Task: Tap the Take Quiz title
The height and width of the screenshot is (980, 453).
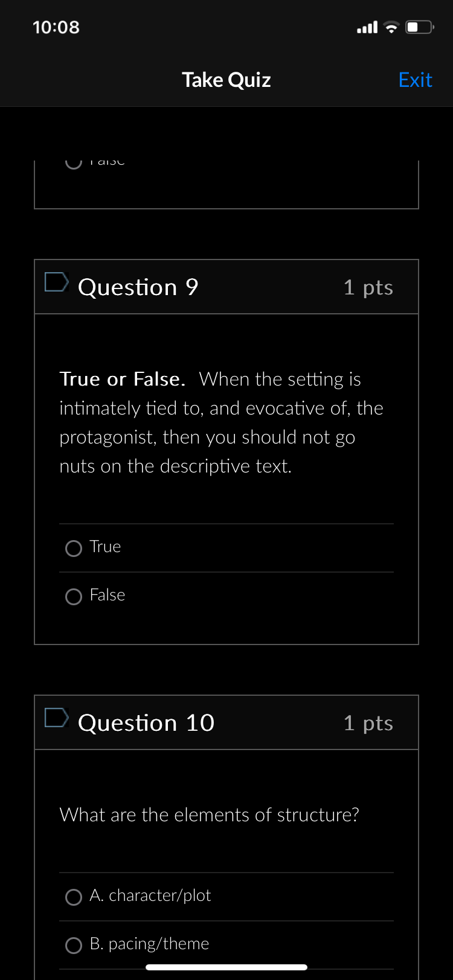Action: [226, 79]
